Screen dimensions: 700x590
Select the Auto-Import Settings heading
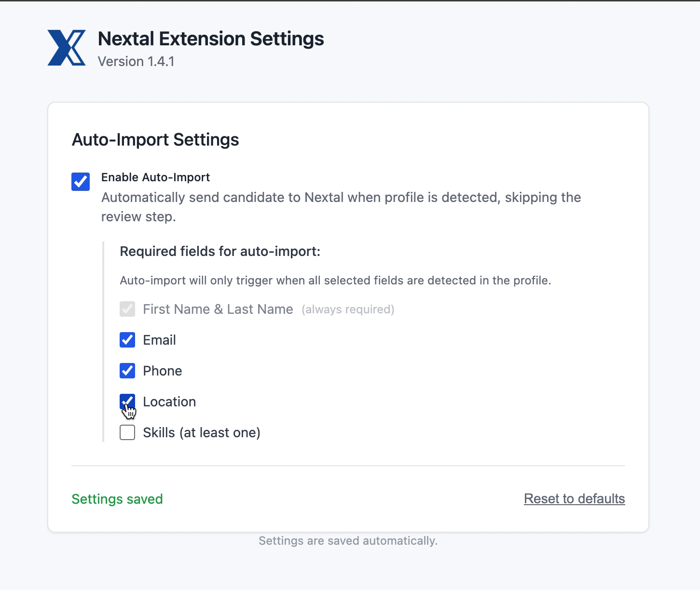tap(155, 140)
